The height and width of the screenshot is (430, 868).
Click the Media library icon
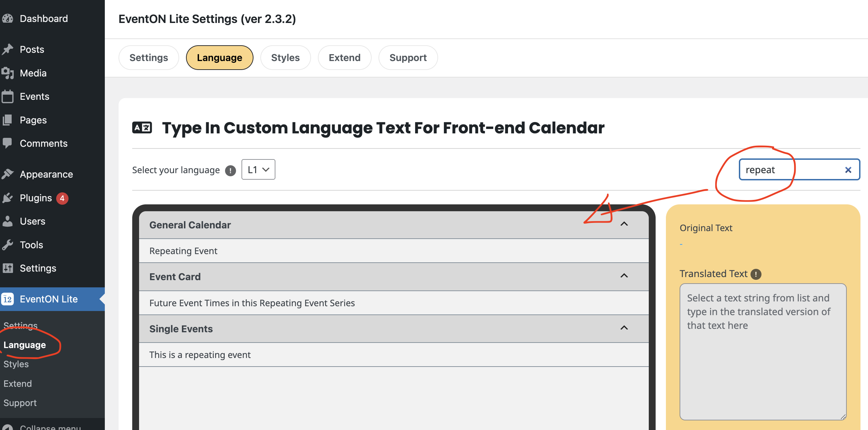click(8, 73)
